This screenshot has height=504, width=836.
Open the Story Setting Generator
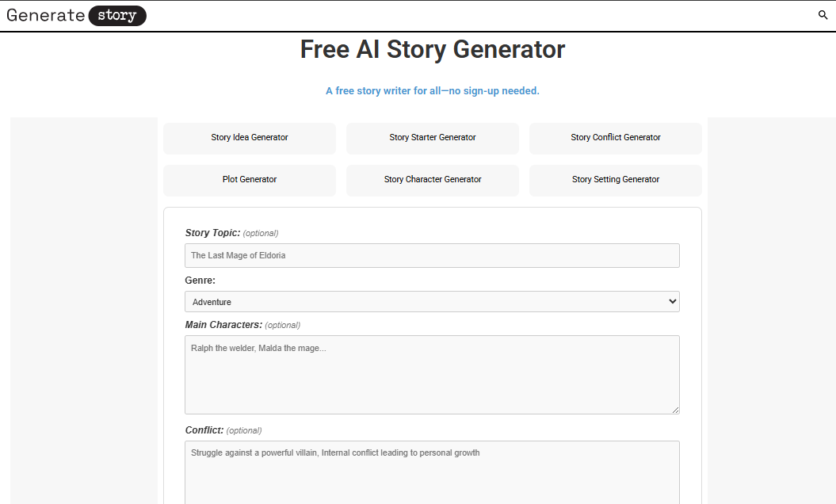[x=615, y=179]
